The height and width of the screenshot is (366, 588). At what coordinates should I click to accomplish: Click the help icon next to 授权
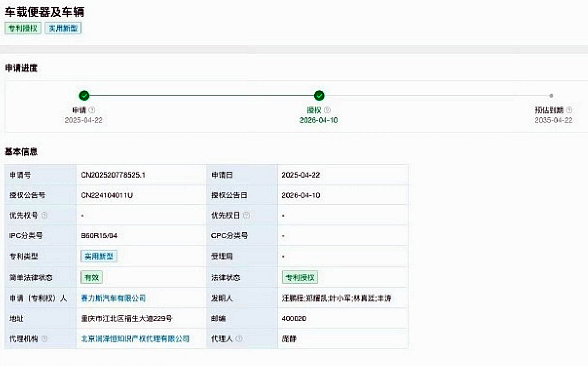tap(327, 111)
